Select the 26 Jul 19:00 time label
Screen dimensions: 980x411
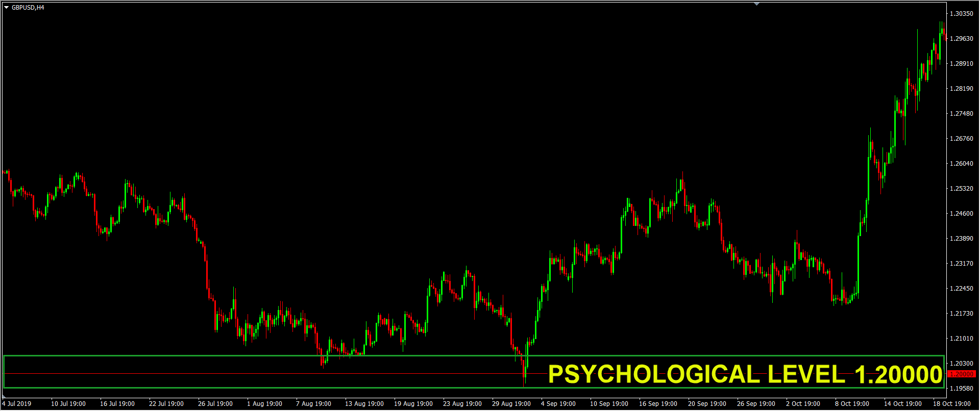pyautogui.click(x=215, y=404)
